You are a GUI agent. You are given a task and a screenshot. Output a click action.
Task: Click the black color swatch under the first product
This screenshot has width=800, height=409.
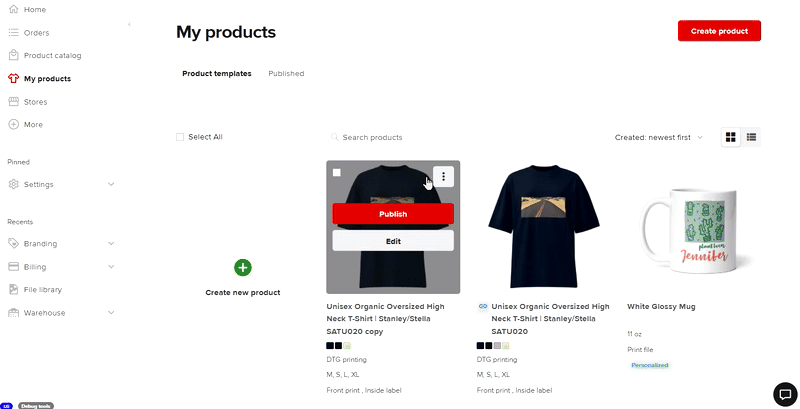330,345
